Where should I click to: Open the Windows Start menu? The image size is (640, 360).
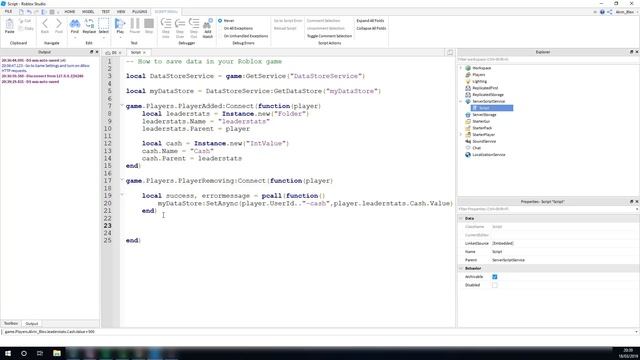coord(8,353)
